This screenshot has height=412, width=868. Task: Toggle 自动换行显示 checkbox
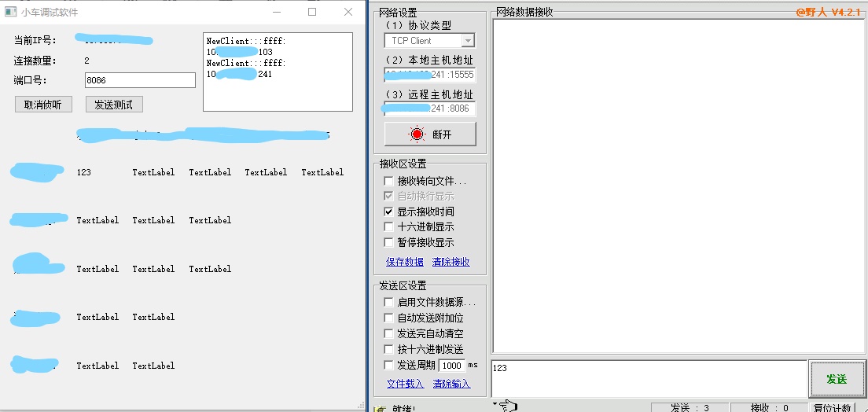pos(388,196)
